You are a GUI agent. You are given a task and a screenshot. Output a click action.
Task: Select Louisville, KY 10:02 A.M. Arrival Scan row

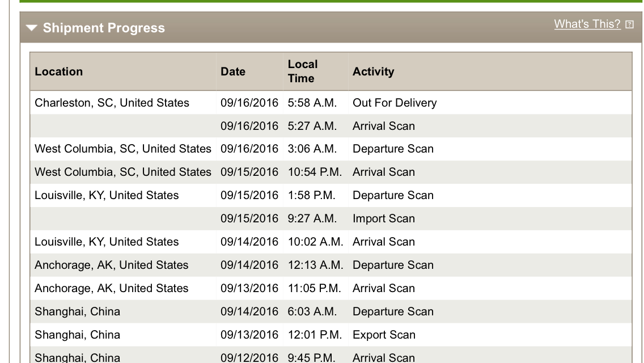point(331,242)
